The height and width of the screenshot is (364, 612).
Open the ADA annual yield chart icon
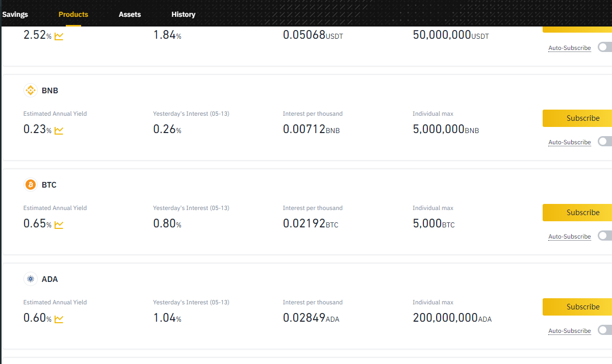(x=59, y=319)
